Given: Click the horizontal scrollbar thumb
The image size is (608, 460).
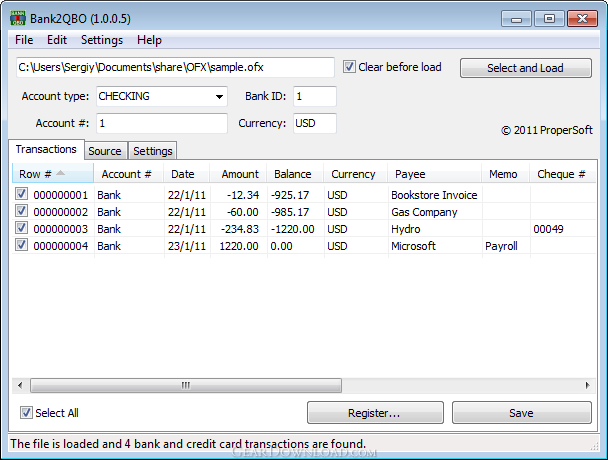Looking at the screenshot, I should coord(186,385).
